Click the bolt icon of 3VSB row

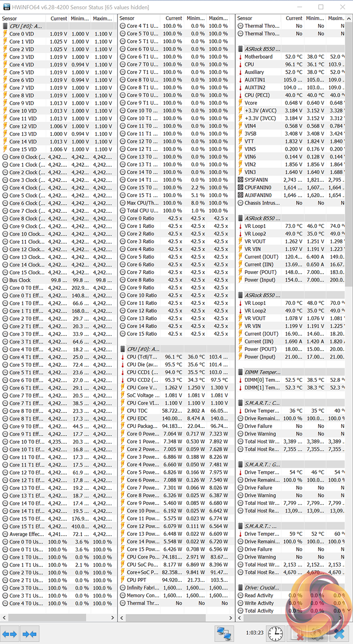pos(240,134)
